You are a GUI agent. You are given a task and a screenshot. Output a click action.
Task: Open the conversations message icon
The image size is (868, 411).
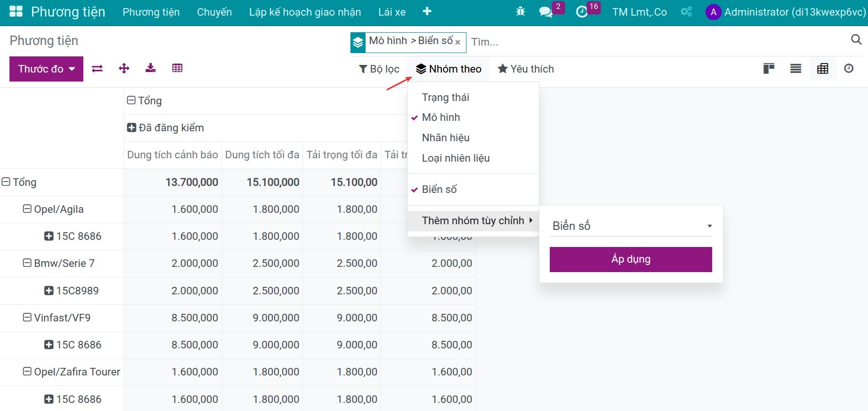pos(546,12)
